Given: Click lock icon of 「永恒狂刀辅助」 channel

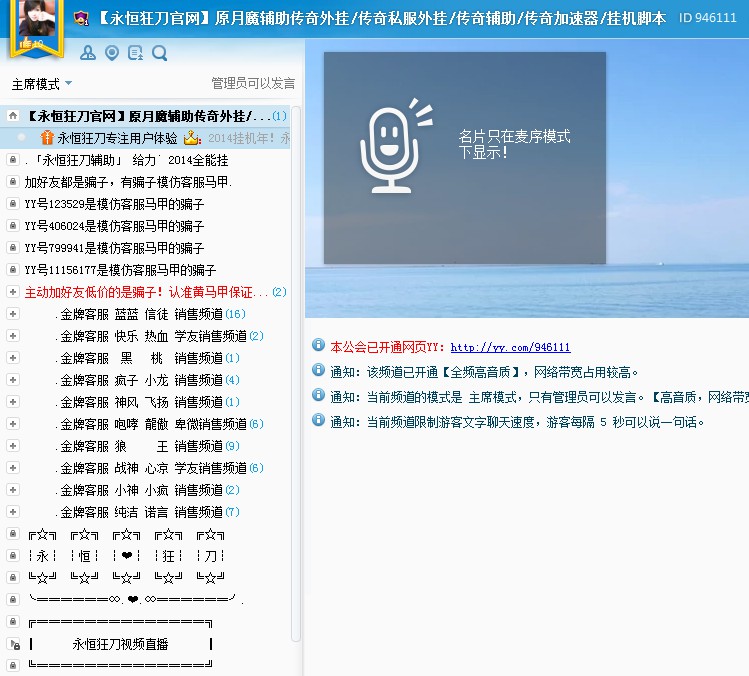Looking at the screenshot, I should [x=13, y=160].
